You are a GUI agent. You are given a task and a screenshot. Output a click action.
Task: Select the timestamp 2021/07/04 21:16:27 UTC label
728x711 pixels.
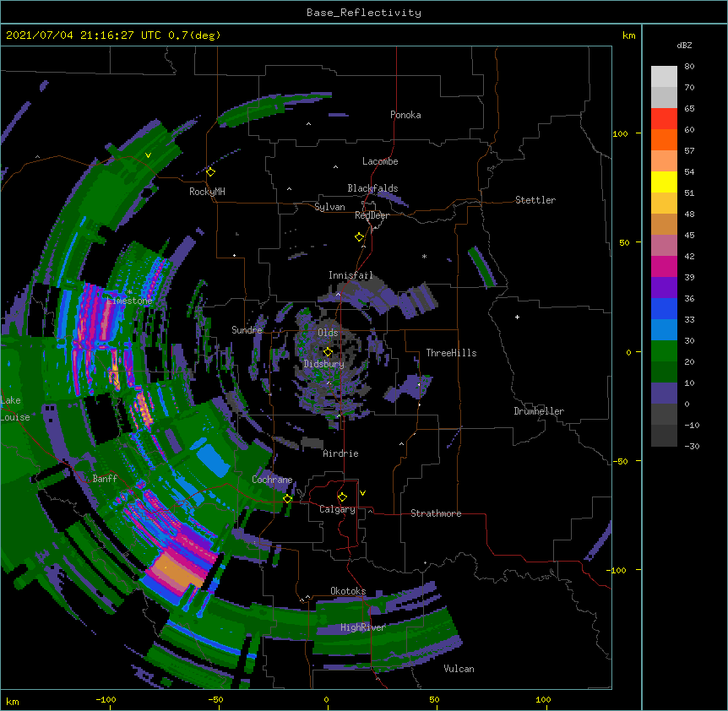(84, 35)
